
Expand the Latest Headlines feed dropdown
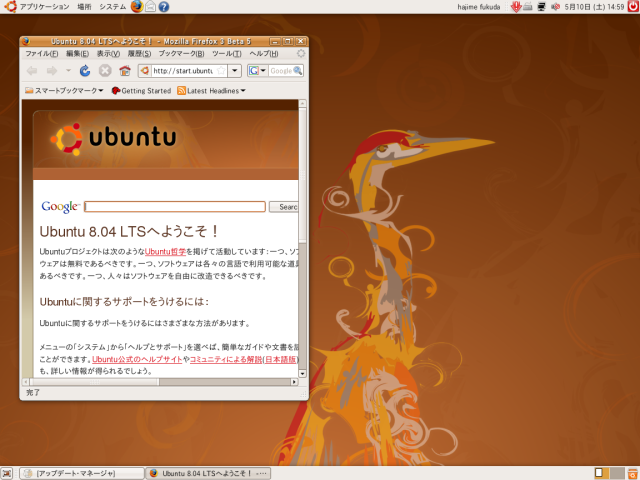click(211, 91)
